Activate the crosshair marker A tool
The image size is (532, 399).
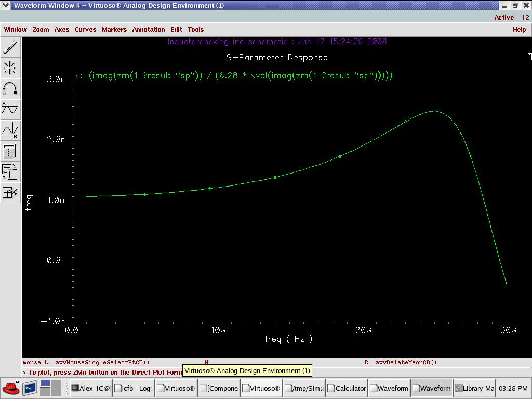(10, 109)
